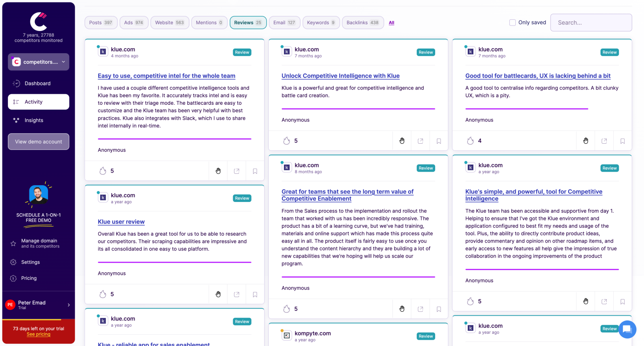The height and width of the screenshot is (346, 644).
Task: Open the chat support bubble
Action: click(x=627, y=330)
